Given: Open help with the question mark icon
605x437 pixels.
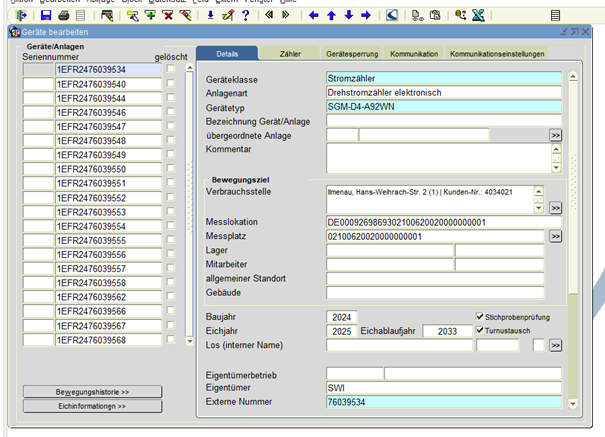Looking at the screenshot, I should coord(245,16).
